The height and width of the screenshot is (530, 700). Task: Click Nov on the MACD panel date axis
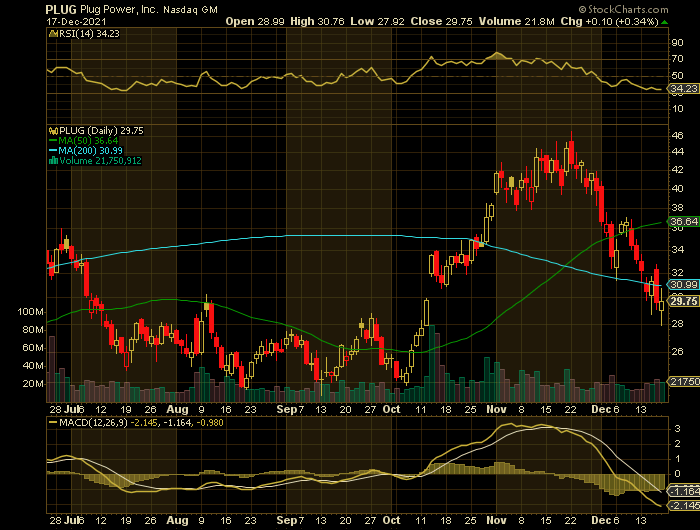click(496, 521)
